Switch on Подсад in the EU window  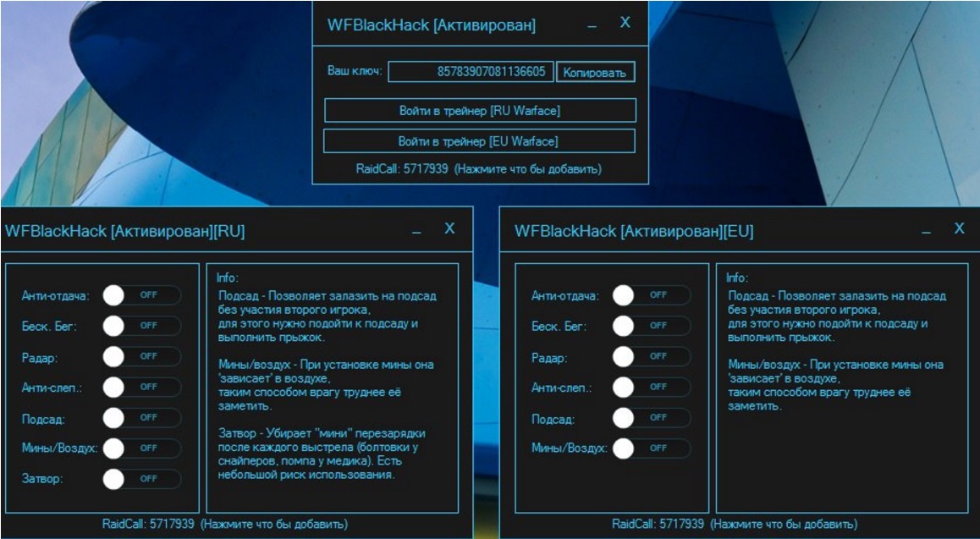652,418
